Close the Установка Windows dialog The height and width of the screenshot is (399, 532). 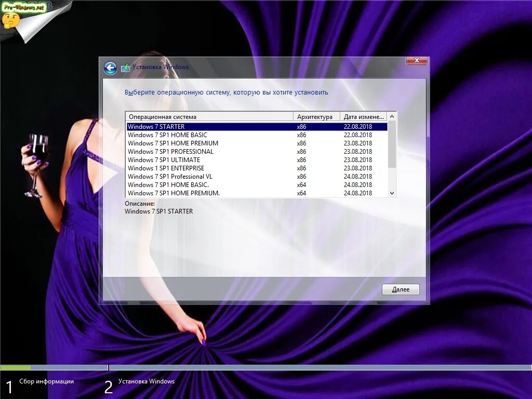pos(417,60)
